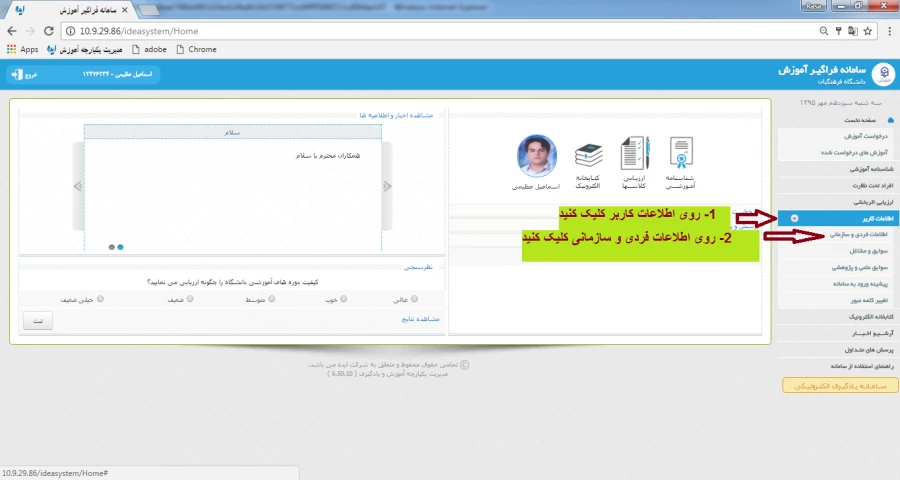Open the افراد تحت نظارت menu item
Viewport: 900px width, 480px height.
(x=873, y=185)
